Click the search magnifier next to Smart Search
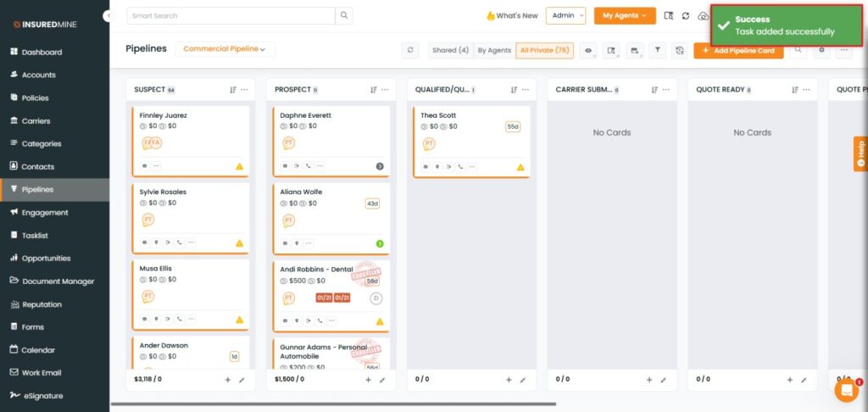The height and width of the screenshot is (412, 868). [x=343, y=15]
